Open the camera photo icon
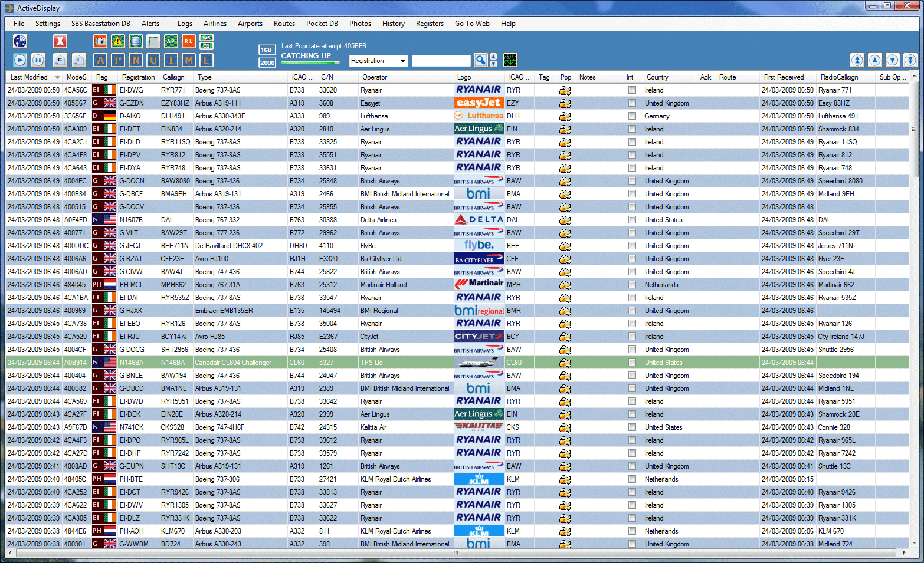Viewport: 924px width, 563px height. click(100, 41)
